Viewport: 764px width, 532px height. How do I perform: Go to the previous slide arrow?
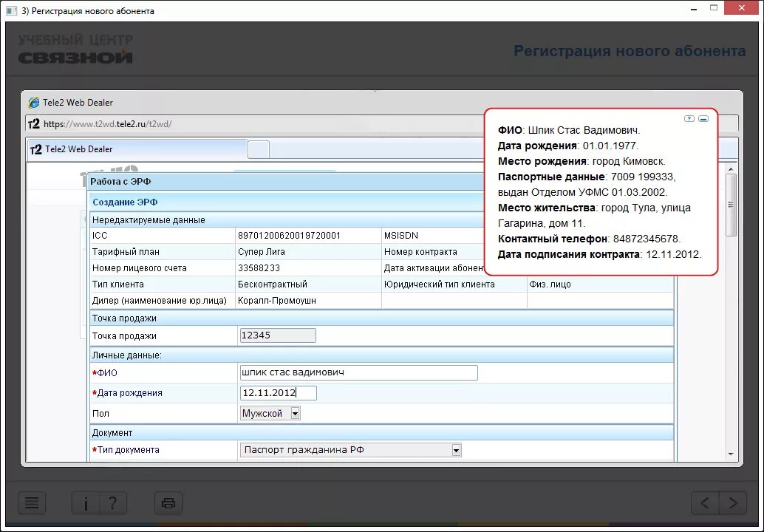click(x=705, y=502)
